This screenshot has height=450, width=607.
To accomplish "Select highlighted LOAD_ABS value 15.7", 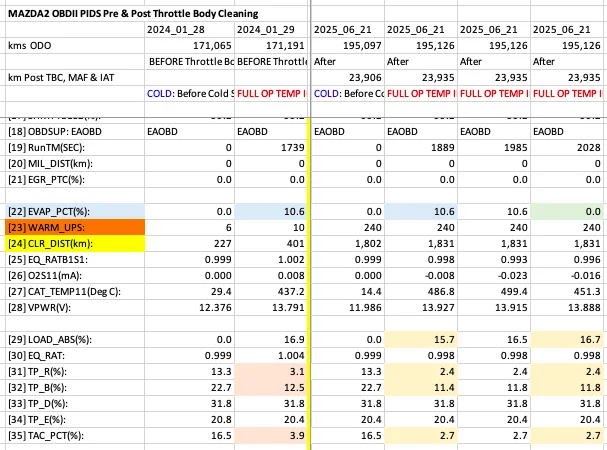I will point(421,340).
